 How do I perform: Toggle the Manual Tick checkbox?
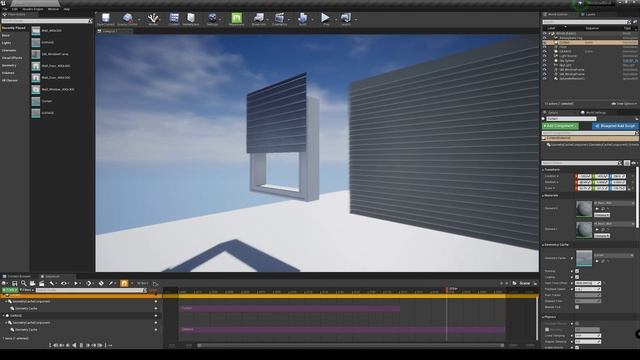click(577, 307)
